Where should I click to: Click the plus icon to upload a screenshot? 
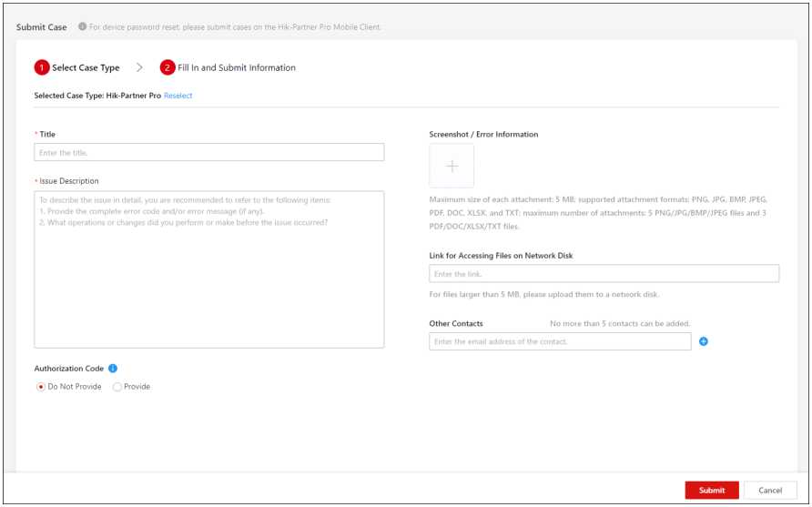click(x=452, y=166)
